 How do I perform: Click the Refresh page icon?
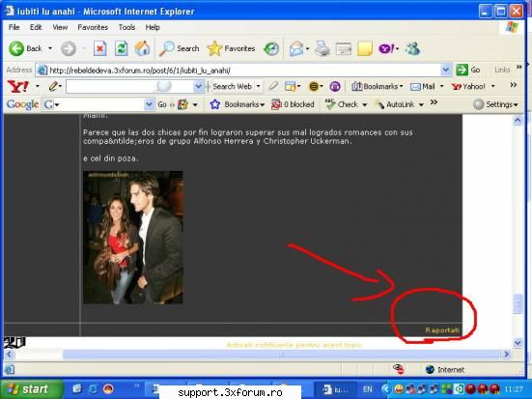121,48
